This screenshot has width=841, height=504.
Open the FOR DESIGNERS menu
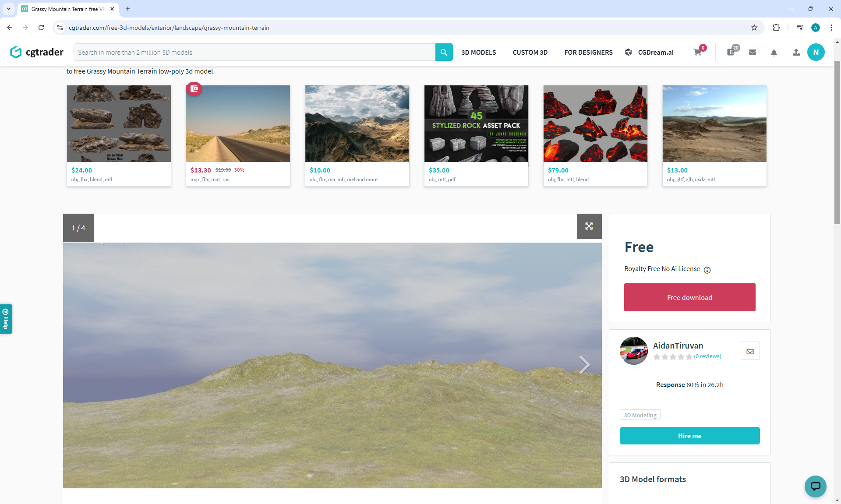(588, 52)
